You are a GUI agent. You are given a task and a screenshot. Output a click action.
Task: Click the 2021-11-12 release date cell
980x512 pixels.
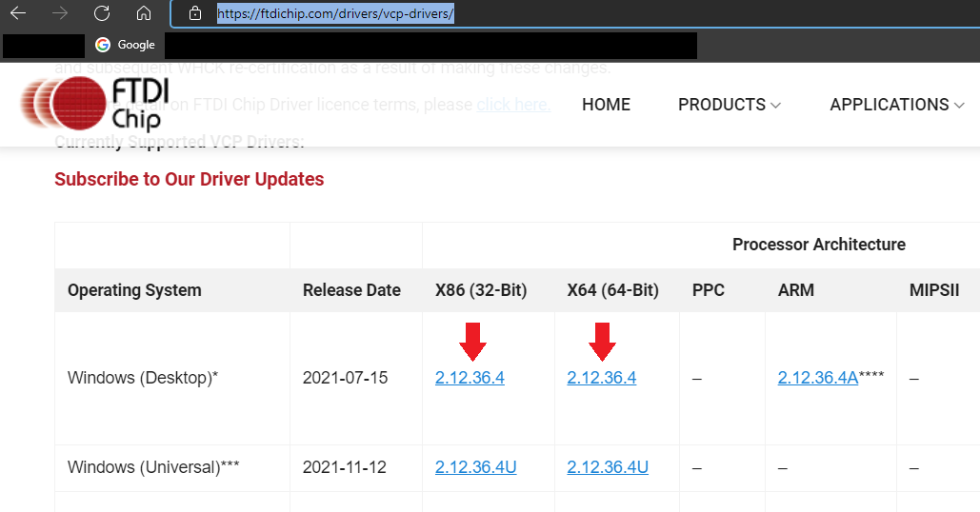pos(345,467)
